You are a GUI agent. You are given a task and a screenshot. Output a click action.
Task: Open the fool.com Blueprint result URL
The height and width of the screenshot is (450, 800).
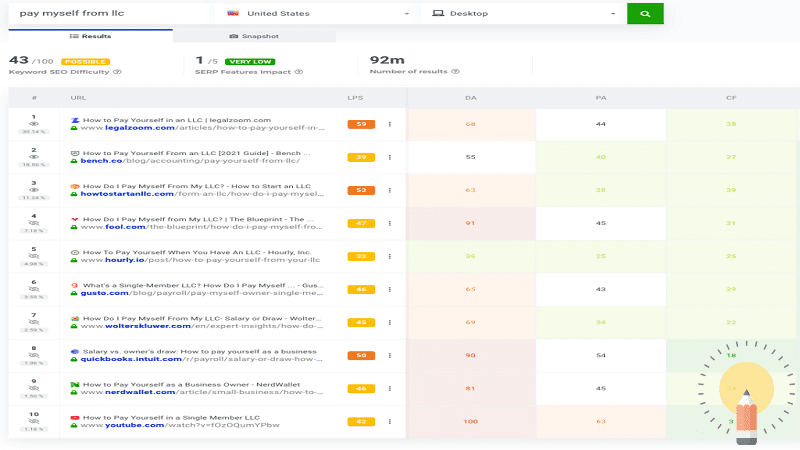coord(202,227)
